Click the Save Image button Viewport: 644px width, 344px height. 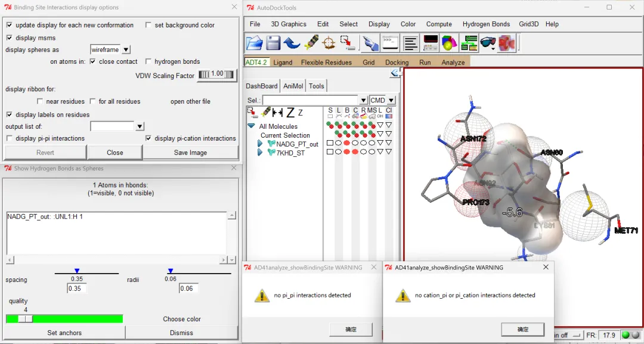[x=191, y=152]
